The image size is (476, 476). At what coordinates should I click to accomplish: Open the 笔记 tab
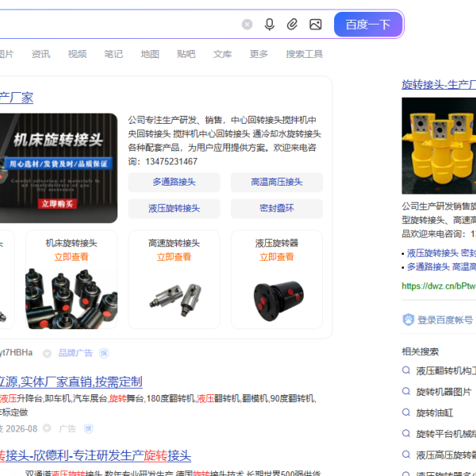(113, 54)
